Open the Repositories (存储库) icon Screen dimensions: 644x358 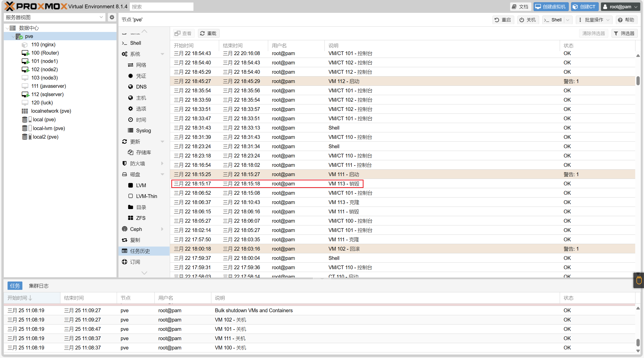point(130,152)
